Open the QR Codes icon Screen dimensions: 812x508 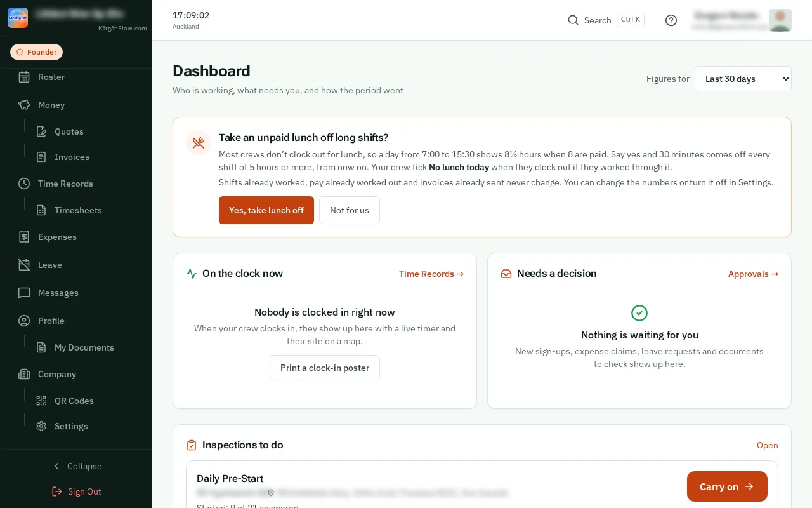pos(41,401)
